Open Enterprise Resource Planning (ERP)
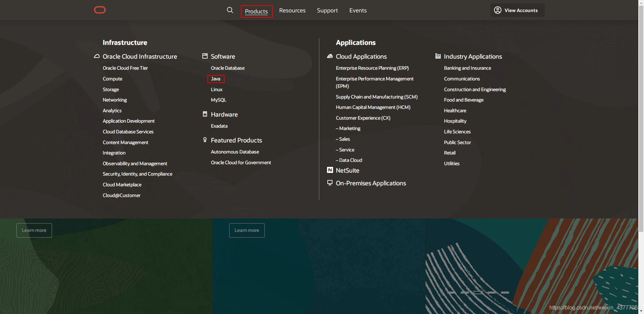 (372, 68)
